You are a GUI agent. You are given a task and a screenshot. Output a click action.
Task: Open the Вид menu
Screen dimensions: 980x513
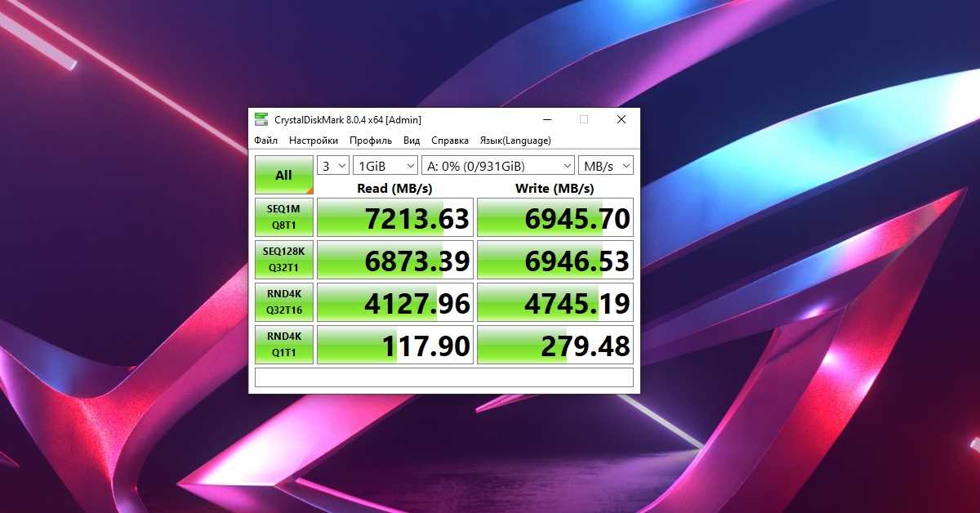pos(412,141)
